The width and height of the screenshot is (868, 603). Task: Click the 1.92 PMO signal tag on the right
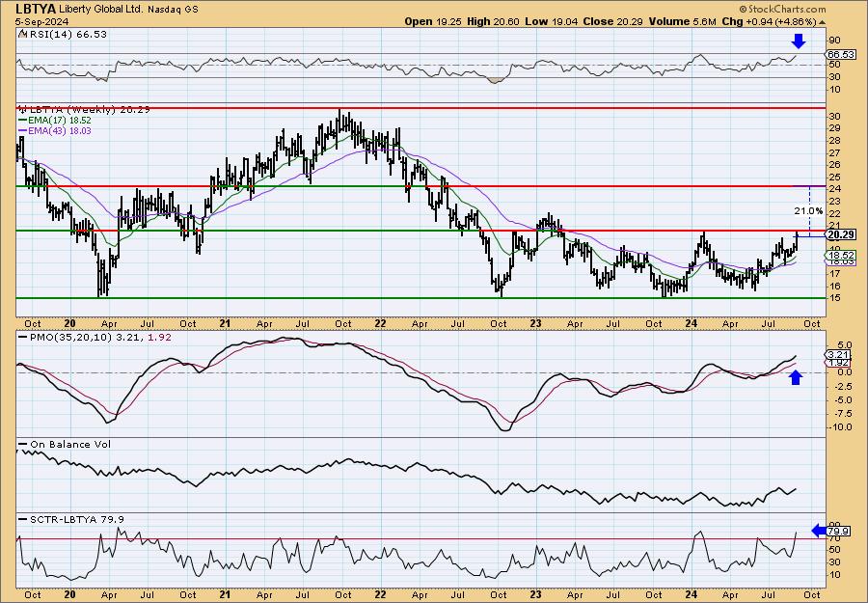pyautogui.click(x=836, y=363)
